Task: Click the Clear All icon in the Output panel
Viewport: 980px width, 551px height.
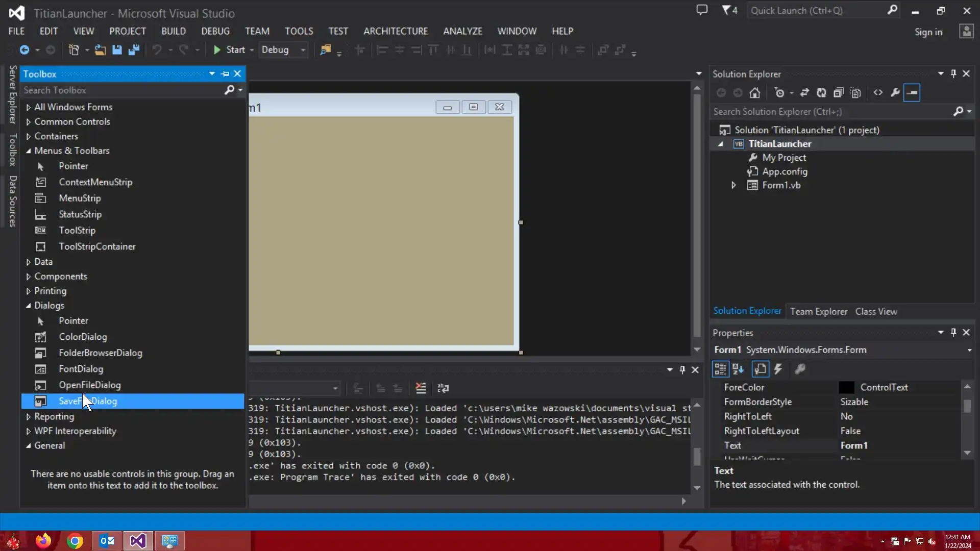Action: [421, 388]
